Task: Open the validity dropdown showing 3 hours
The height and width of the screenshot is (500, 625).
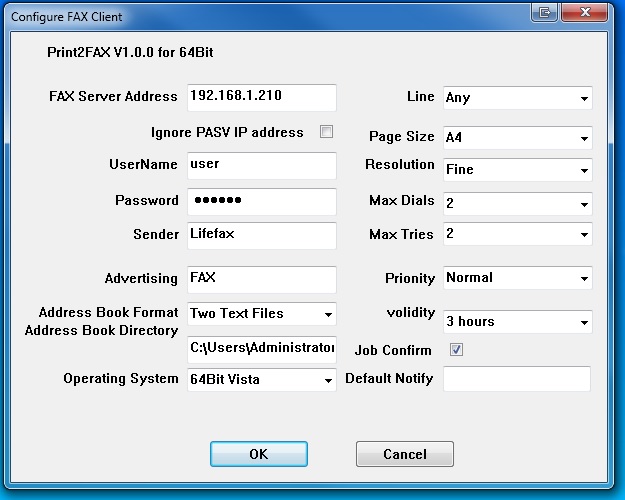Action: tap(517, 322)
